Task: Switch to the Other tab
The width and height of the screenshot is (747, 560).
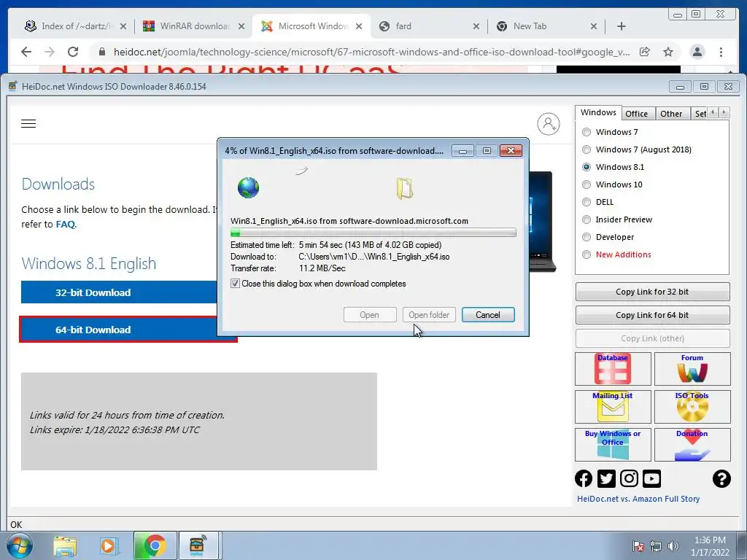Action: pos(671,113)
